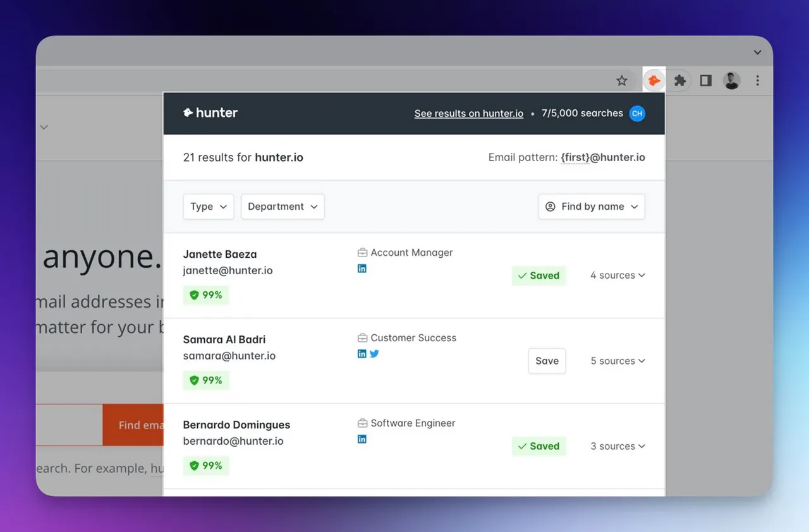Viewport: 809px width, 532px height.
Task: Expand the 4 sources for Janette Baeza
Action: point(617,275)
